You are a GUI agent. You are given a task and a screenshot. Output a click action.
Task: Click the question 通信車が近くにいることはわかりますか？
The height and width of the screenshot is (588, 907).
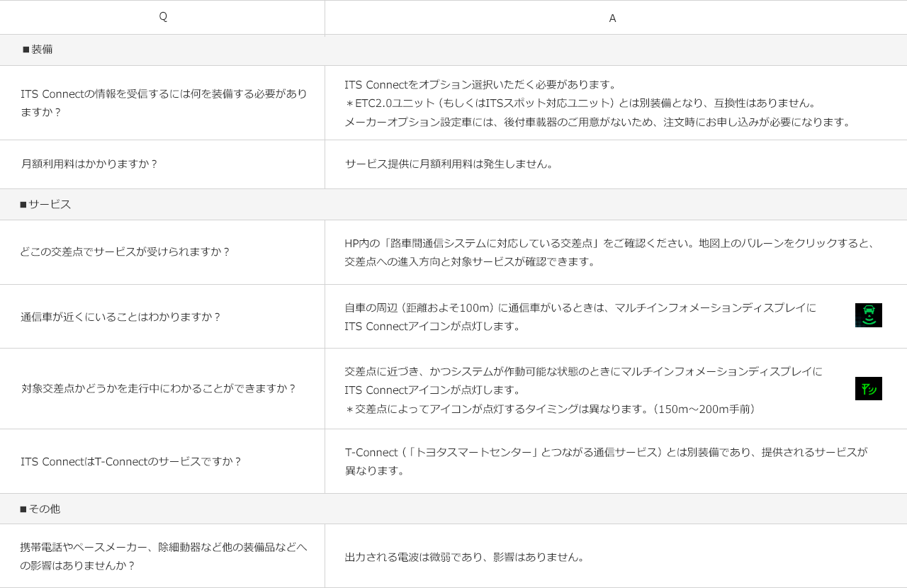(121, 317)
